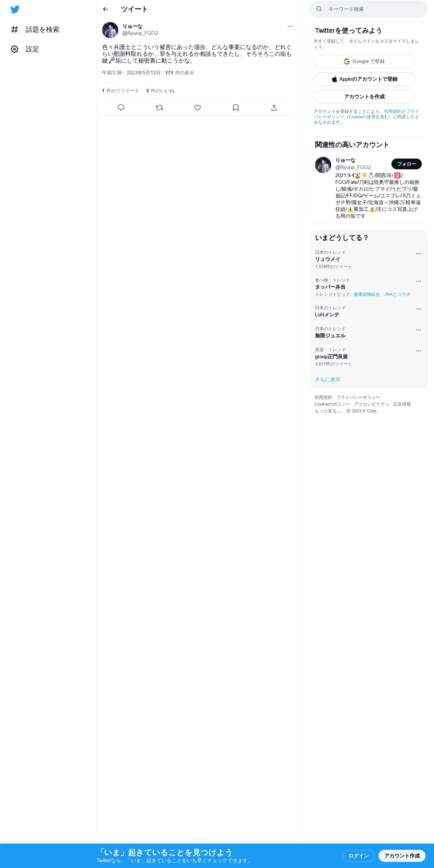This screenshot has width=434, height=868.
Task: Open options for the リュウメイ trend
Action: coord(418,254)
